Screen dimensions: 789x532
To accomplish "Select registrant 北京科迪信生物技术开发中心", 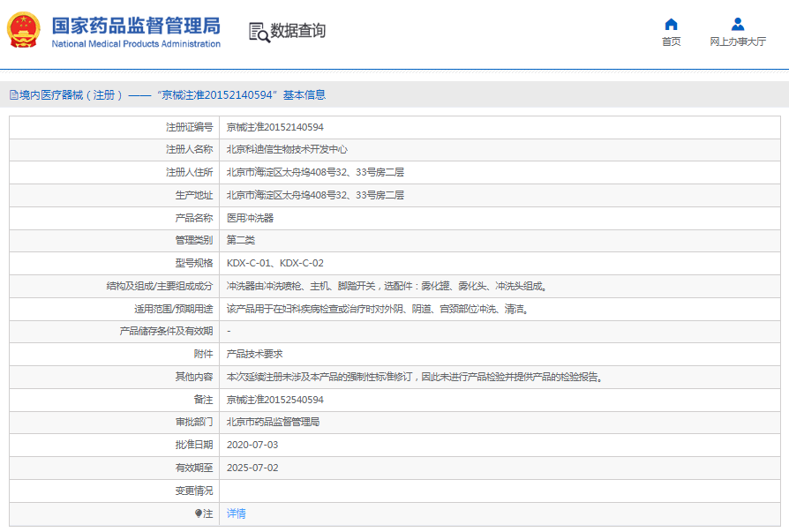I will click(x=287, y=149).
